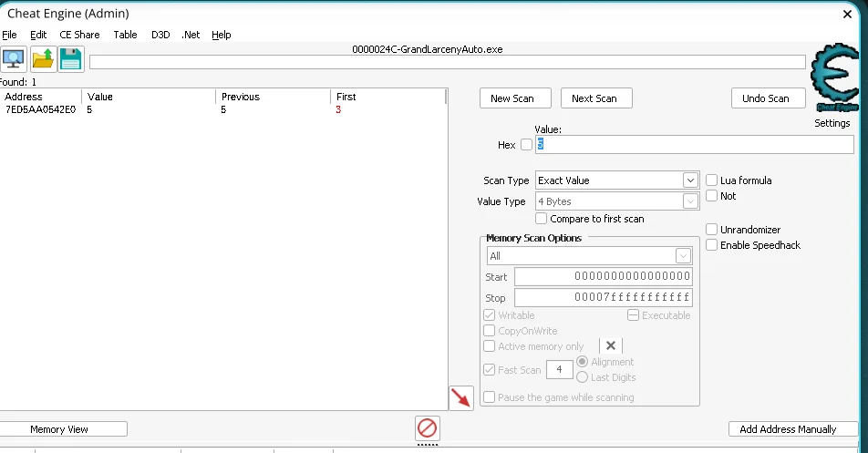This screenshot has width=868, height=453.
Task: Open the Table menu
Action: [x=125, y=35]
